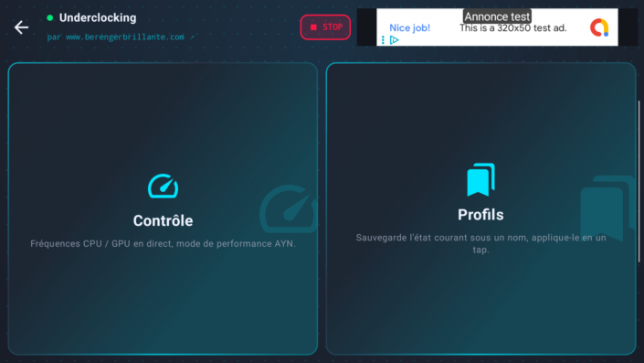Viewport: 644px width, 363px height.
Task: Click the faded gauge watermark on Contrôle card
Action: click(x=289, y=208)
